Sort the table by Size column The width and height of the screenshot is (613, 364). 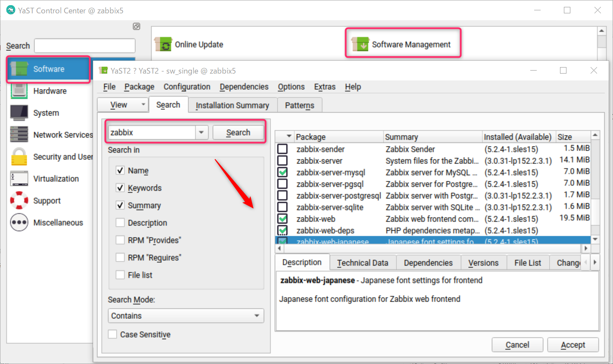(573, 137)
